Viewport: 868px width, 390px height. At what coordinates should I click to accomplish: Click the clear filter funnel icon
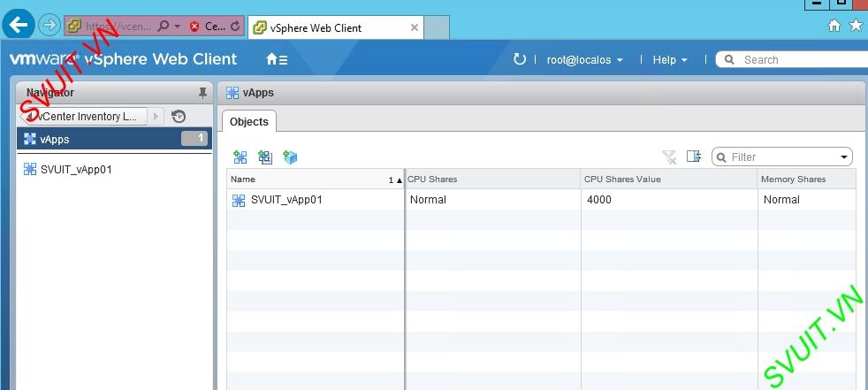669,157
